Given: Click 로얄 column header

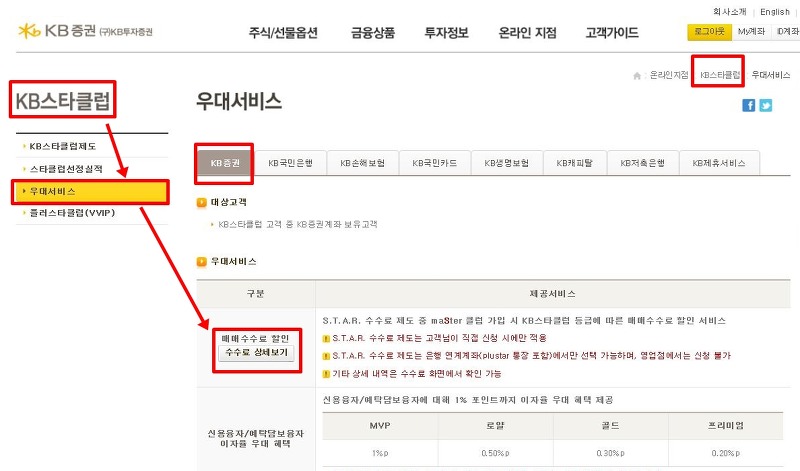Looking at the screenshot, I should pyautogui.click(x=495, y=426).
